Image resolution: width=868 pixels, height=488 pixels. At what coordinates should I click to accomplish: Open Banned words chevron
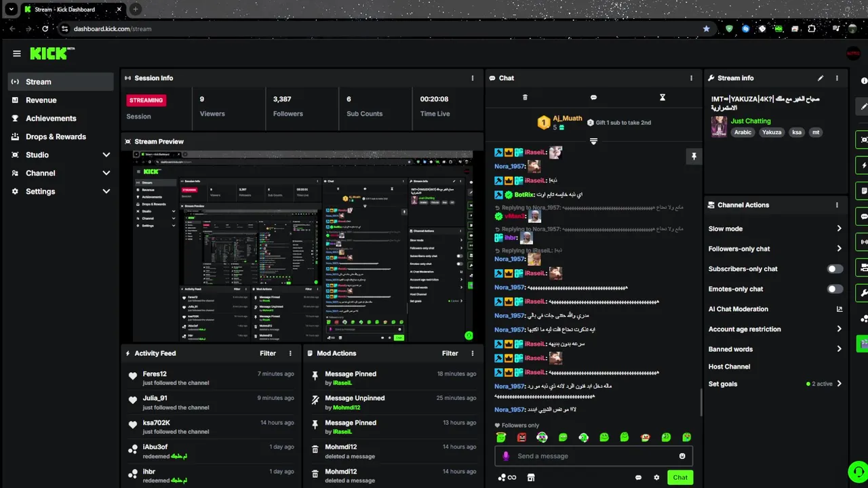(x=839, y=349)
